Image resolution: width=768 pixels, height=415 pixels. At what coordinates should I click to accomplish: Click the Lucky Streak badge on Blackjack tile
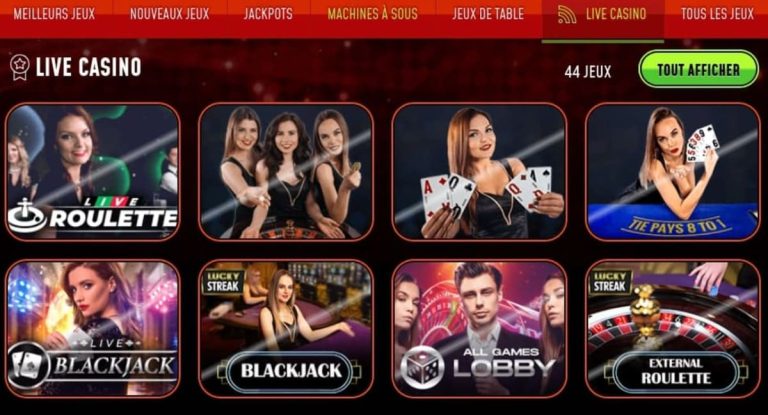223,281
